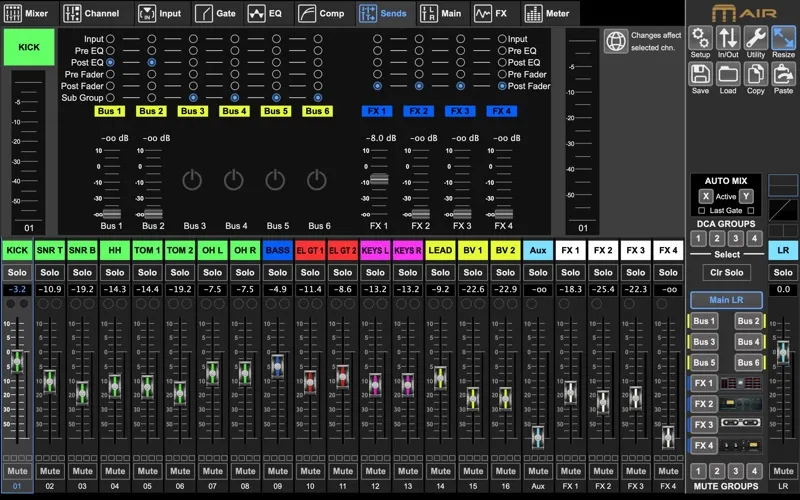Select DCA group 1

pos(698,238)
